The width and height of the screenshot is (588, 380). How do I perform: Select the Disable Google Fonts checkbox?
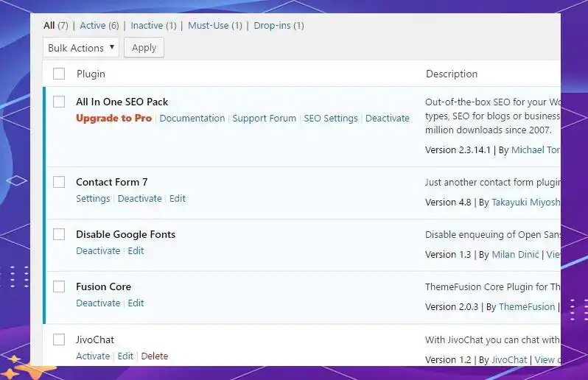click(x=59, y=234)
